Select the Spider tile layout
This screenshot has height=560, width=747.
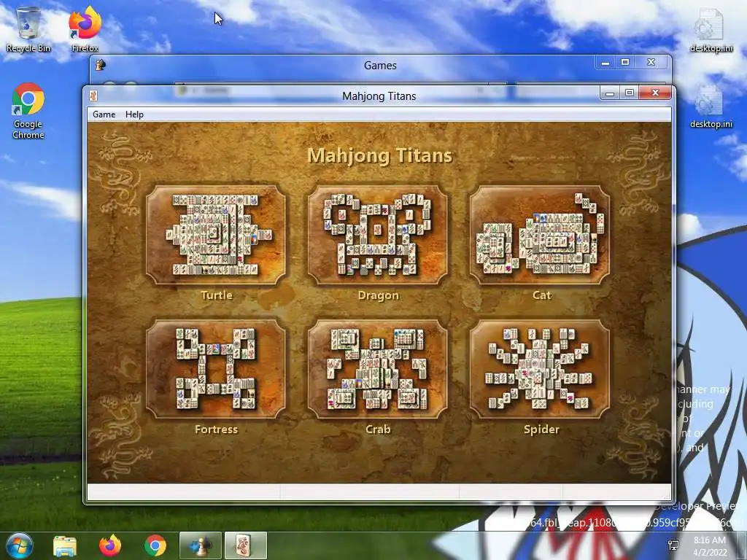click(x=540, y=368)
